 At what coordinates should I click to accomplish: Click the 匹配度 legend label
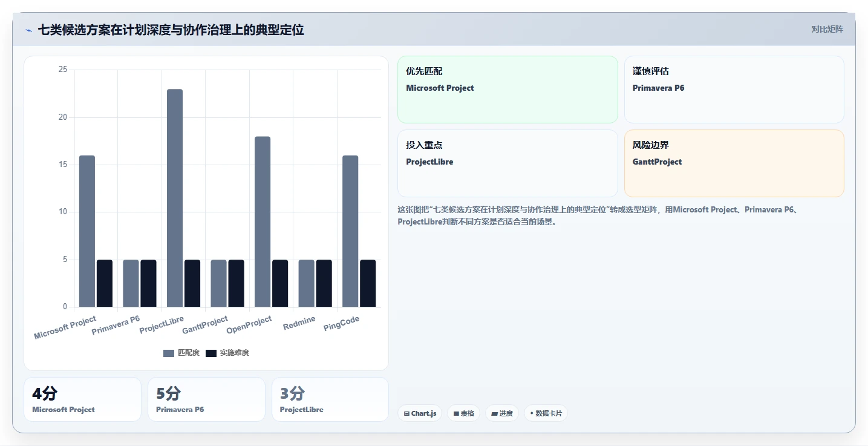pyautogui.click(x=189, y=353)
